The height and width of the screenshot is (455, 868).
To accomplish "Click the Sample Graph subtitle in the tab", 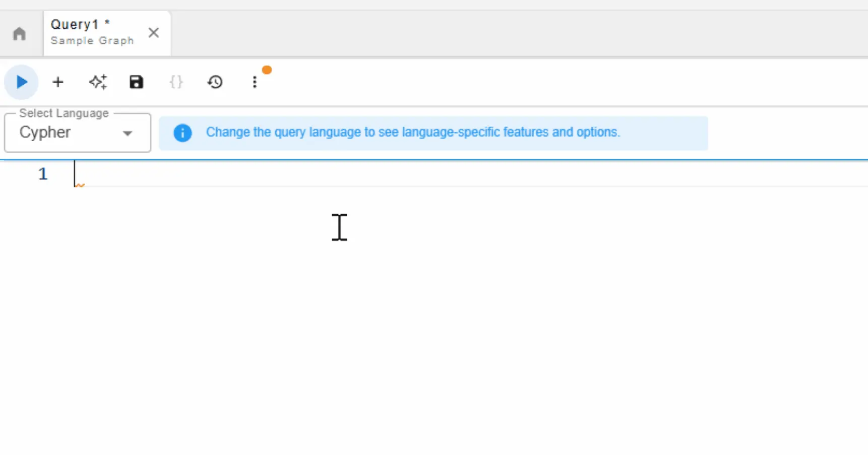I will click(92, 41).
